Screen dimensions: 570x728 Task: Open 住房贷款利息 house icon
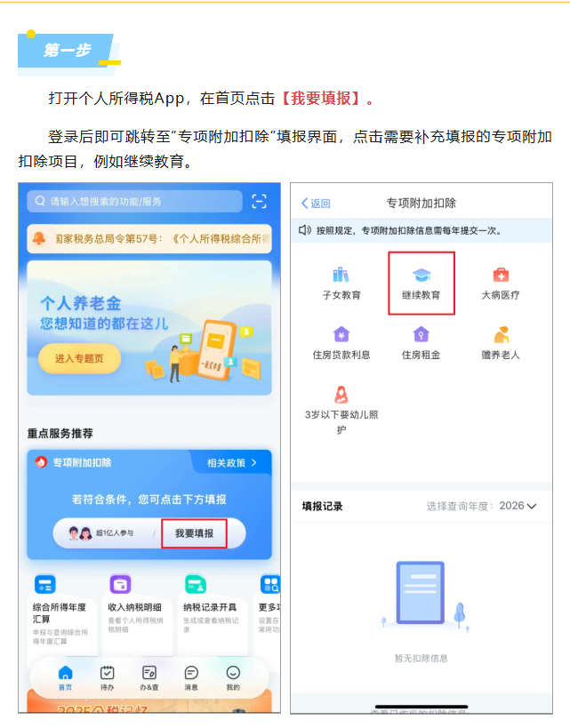coord(341,334)
